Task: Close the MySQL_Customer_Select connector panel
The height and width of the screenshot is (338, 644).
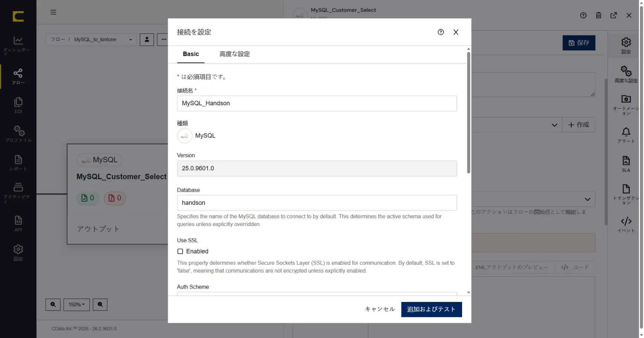Action: coord(629,15)
